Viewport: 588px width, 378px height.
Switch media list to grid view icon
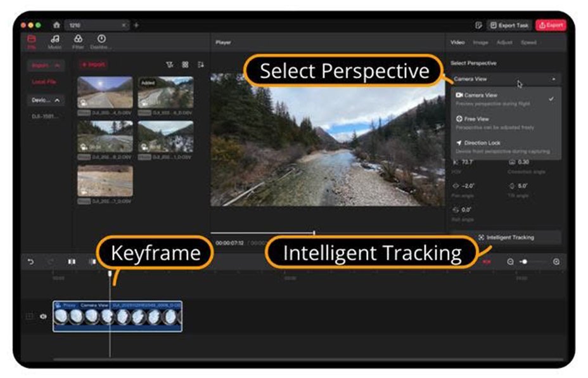[185, 65]
